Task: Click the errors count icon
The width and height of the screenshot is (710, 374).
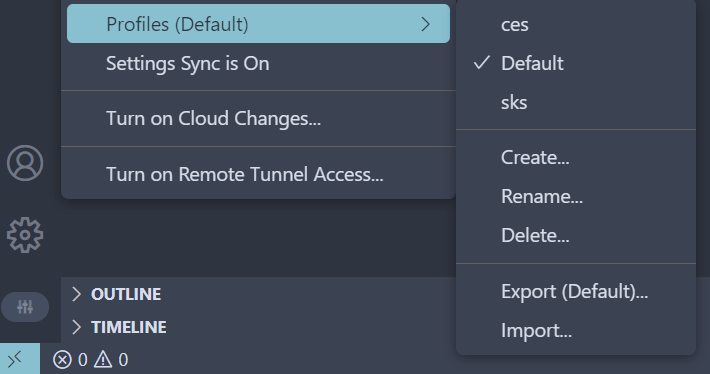Action: pyautogui.click(x=62, y=360)
